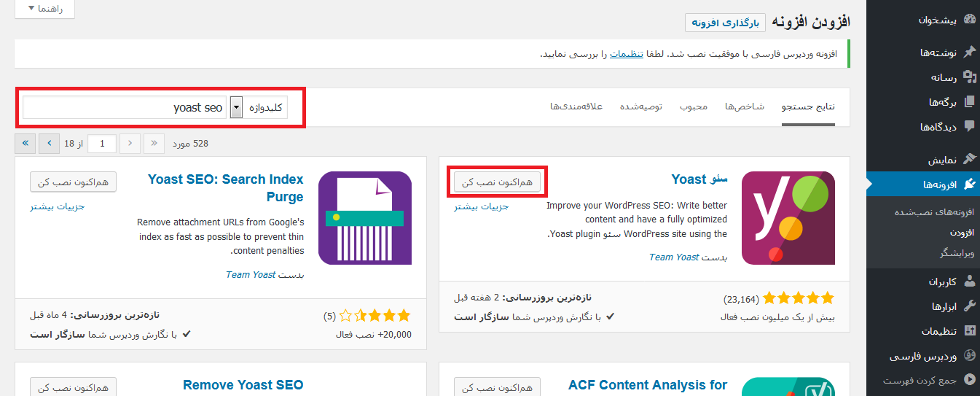Screen dimensions: 980x396
Task: Open more details for Search Index Purge
Action: pos(58,206)
